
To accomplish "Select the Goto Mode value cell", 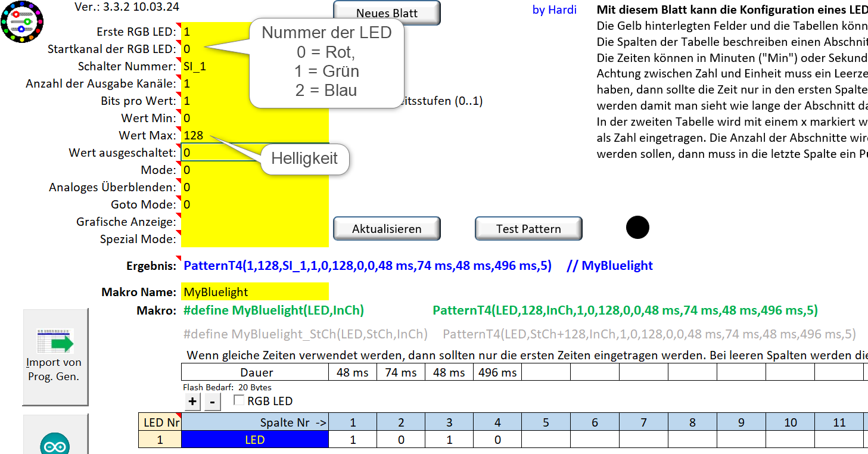I will pyautogui.click(x=255, y=204).
